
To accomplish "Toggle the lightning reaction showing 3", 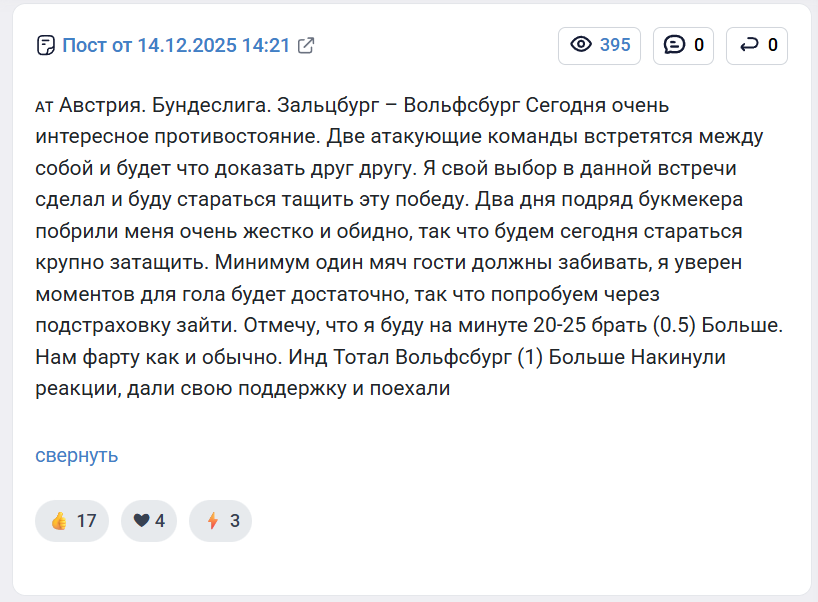I will coord(220,520).
